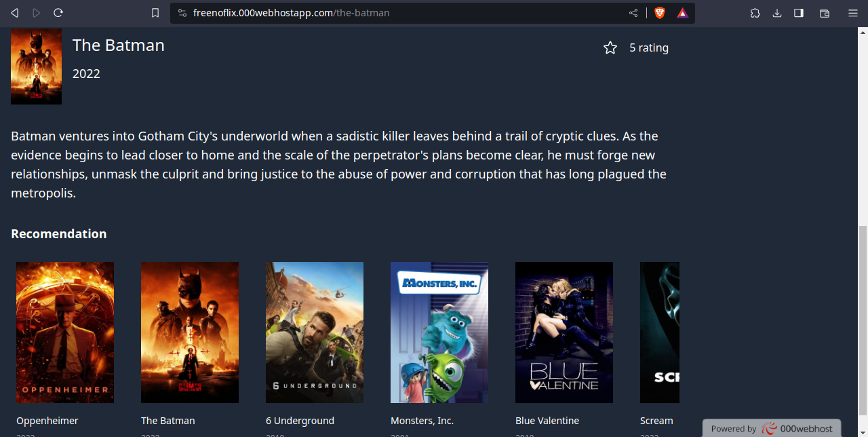Open the Brave Shields lion icon

pyautogui.click(x=660, y=13)
